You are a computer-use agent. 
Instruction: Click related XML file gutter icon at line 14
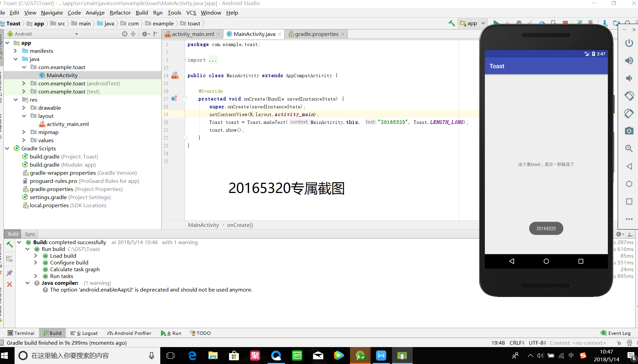click(175, 75)
